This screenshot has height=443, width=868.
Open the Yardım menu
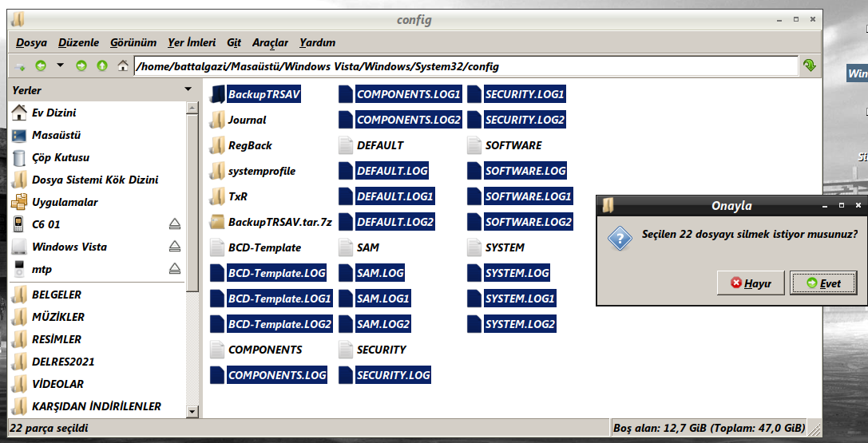[317, 42]
